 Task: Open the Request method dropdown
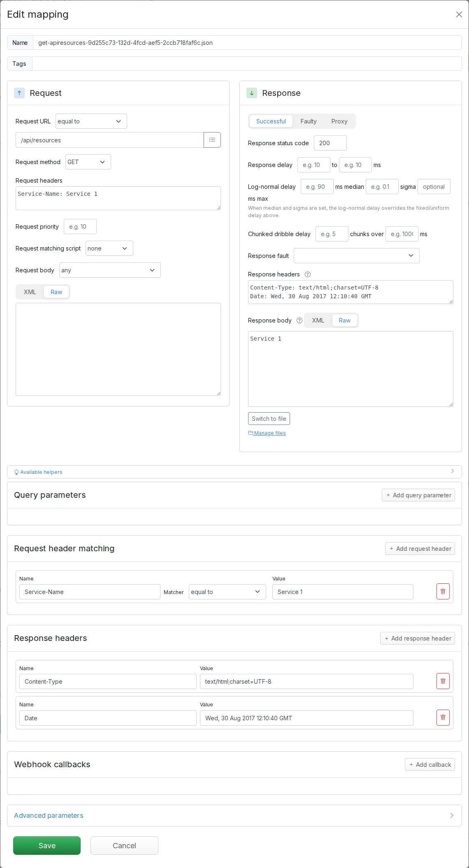88,162
